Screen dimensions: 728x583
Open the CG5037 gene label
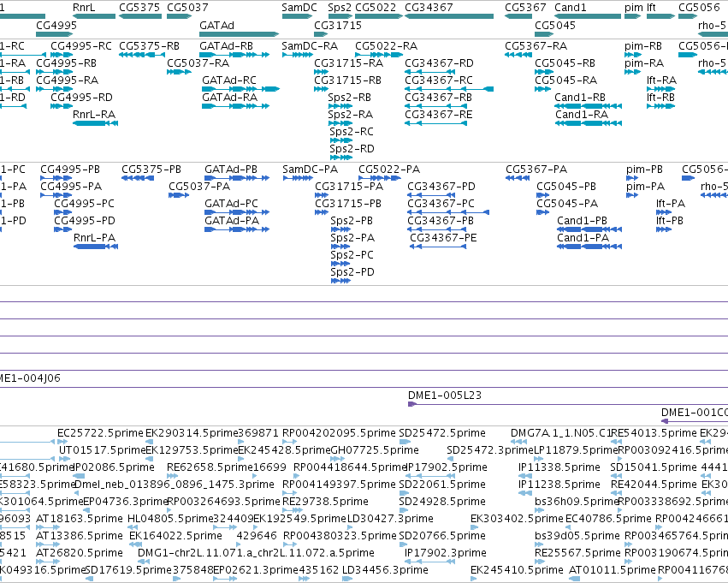coord(187,8)
